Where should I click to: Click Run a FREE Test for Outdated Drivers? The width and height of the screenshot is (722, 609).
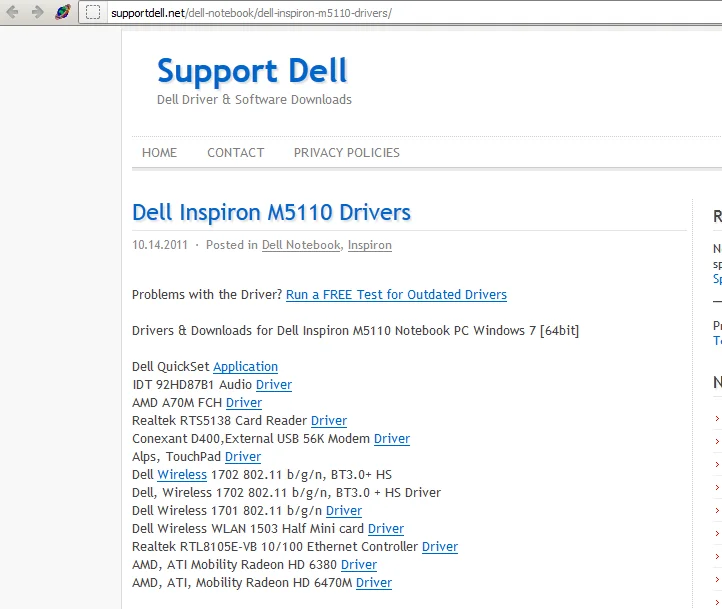tap(396, 295)
